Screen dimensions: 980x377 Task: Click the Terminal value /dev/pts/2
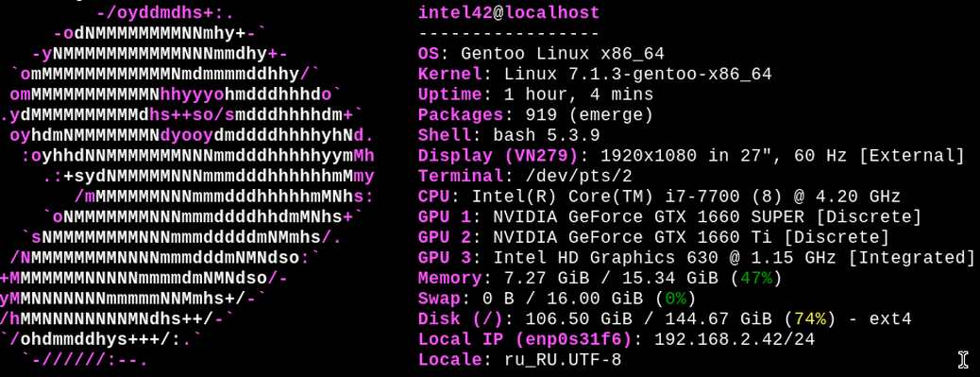tap(579, 177)
